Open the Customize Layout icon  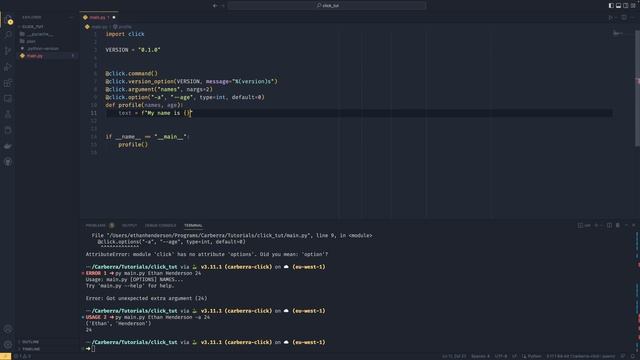[633, 5]
